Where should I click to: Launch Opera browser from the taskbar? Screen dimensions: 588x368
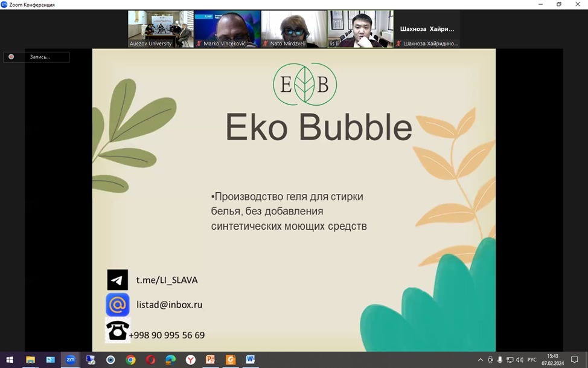pyautogui.click(x=151, y=360)
